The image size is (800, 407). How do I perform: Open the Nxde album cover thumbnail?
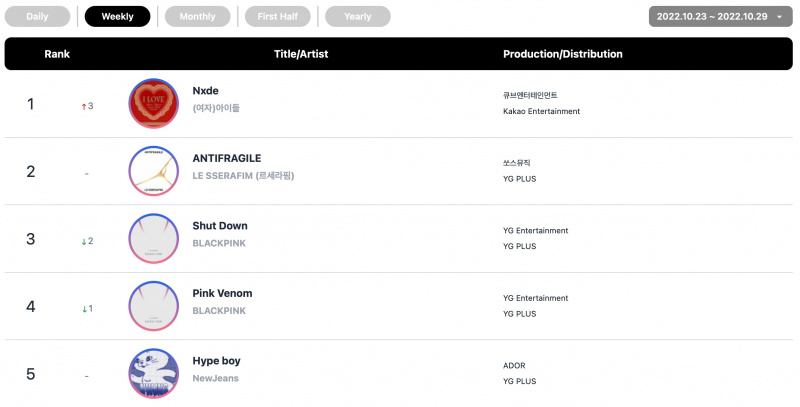[154, 103]
